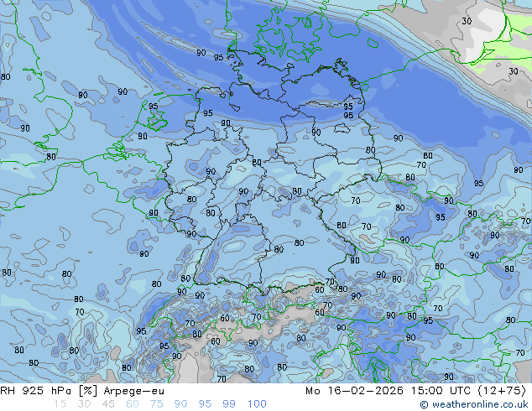
Task: Click the 'RH 925 hPa [%] Arpege-eu' title text
Action: coord(82,391)
